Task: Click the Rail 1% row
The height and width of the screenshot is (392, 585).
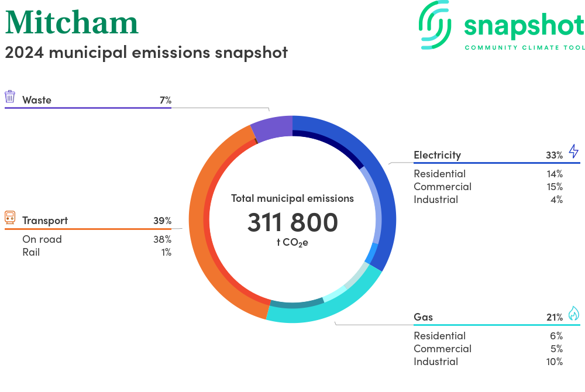Action: click(x=97, y=252)
